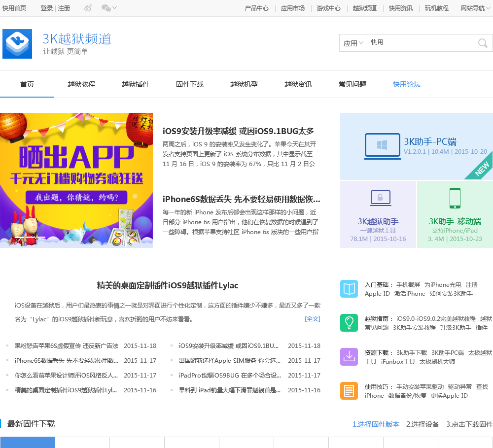Click the 资源下载 download icon
The width and height of the screenshot is (493, 448).
(349, 357)
